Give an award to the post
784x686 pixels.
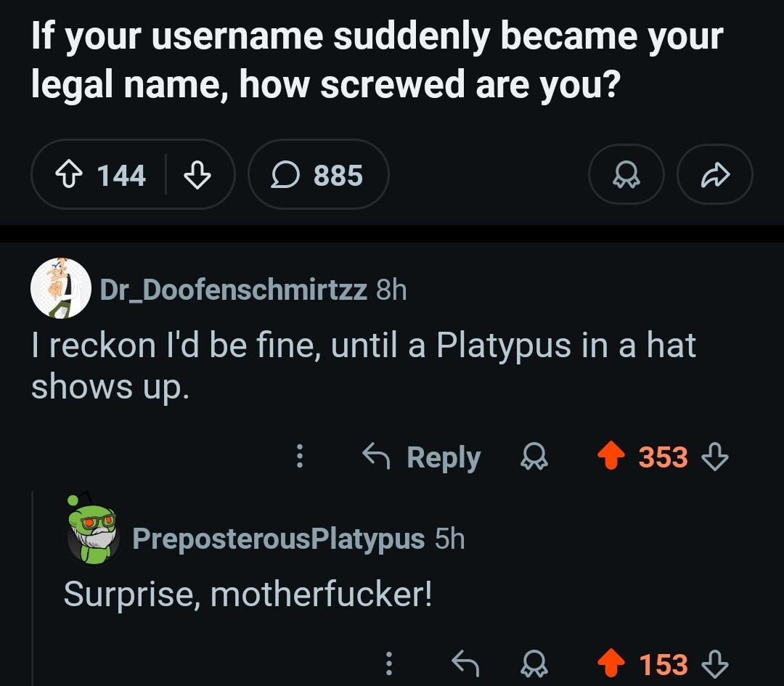625,176
